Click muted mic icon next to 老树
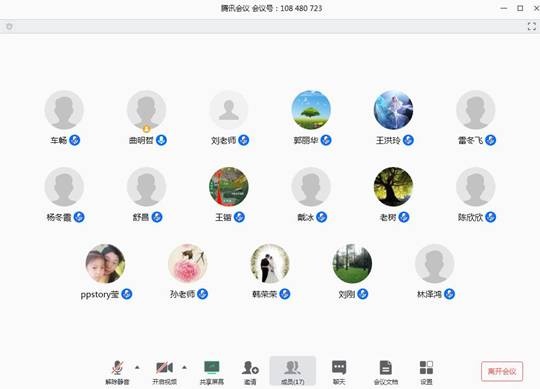 click(404, 217)
